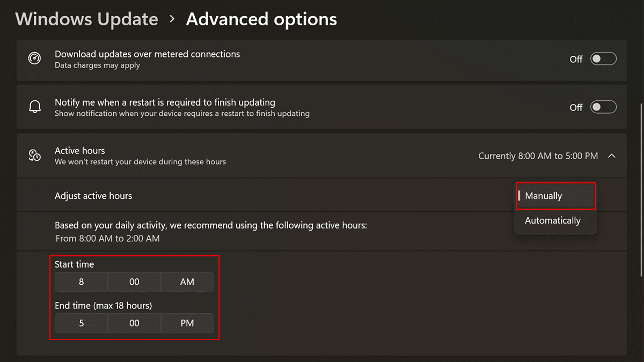Click the Active hours row title

click(x=80, y=151)
